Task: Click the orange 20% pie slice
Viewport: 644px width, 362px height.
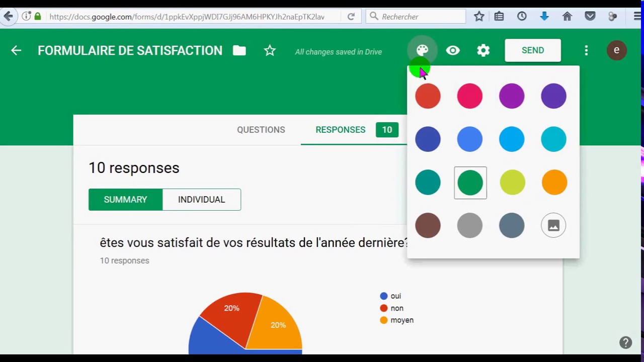Action: [x=277, y=324]
